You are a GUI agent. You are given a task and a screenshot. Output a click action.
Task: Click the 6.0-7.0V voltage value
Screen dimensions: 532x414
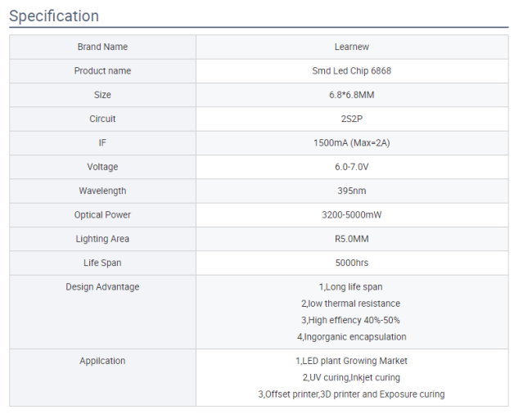point(352,167)
